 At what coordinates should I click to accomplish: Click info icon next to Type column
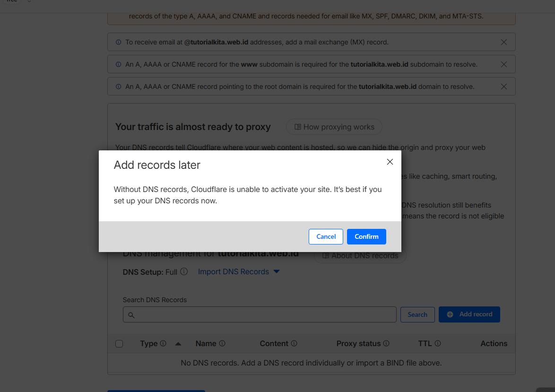pyautogui.click(x=163, y=343)
